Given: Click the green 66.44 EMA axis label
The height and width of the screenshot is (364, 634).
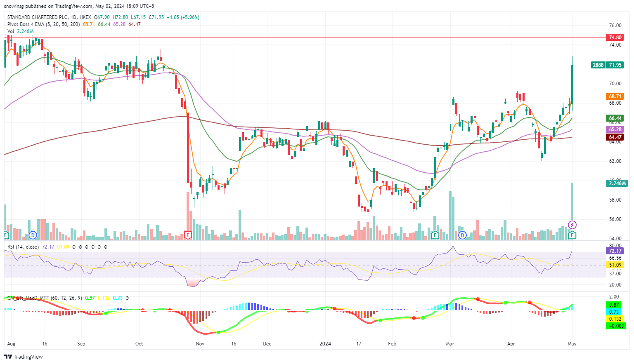Looking at the screenshot, I should click(x=615, y=118).
